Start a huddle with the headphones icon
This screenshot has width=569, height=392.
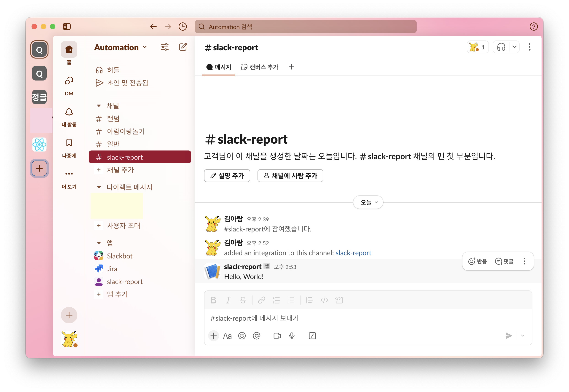pos(501,47)
